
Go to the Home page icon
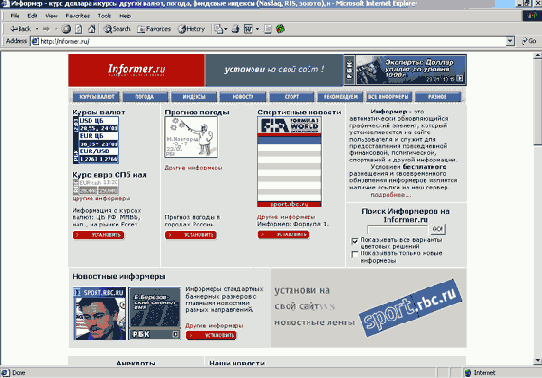tap(92, 29)
